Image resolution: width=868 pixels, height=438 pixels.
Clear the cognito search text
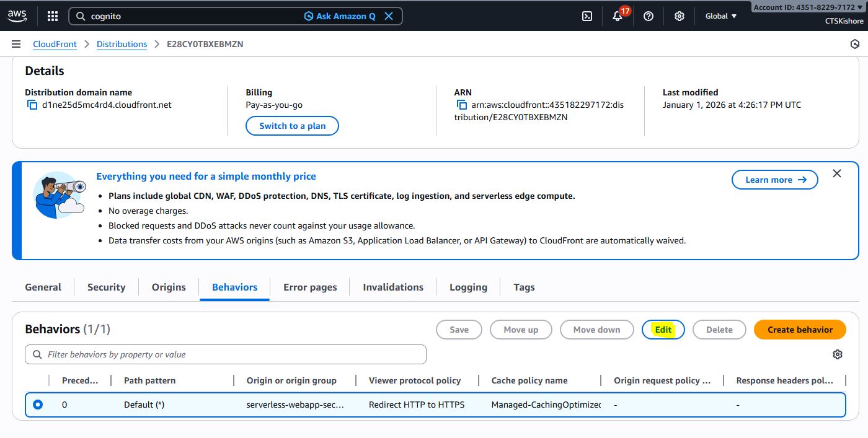click(389, 16)
